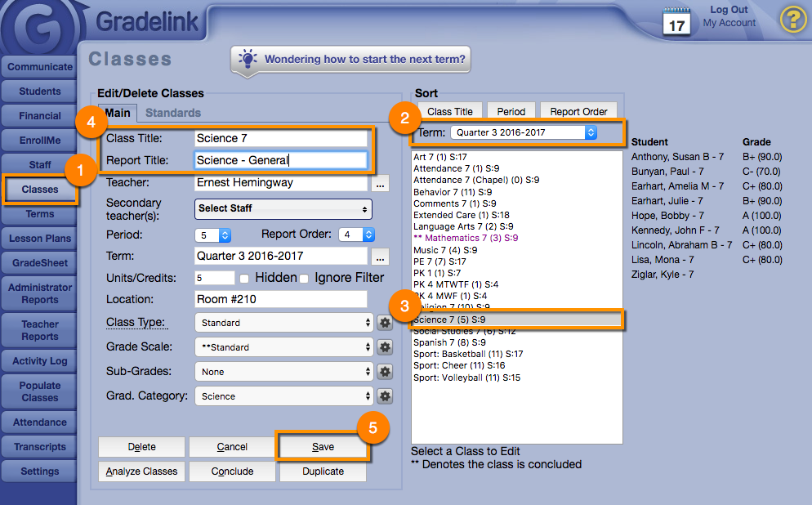Open the calendar icon showing 17
This screenshot has width=812, height=505.
point(676,21)
